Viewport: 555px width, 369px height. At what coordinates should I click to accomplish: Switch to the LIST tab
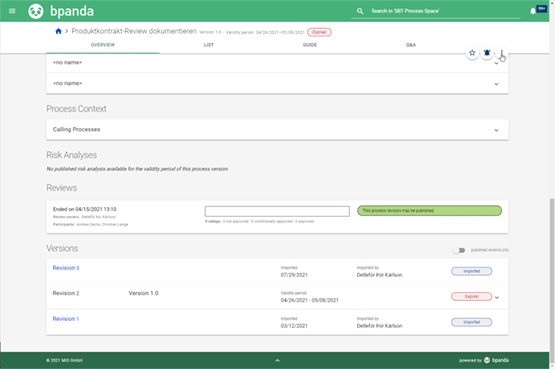209,45
